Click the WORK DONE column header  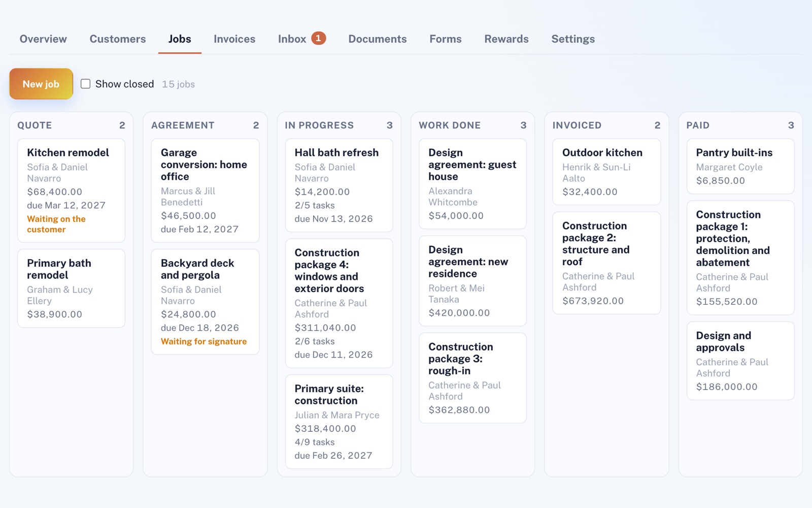[450, 125]
